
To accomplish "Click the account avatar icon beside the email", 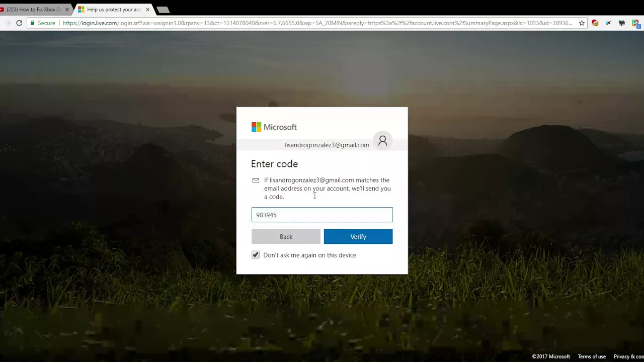I will 383,141.
